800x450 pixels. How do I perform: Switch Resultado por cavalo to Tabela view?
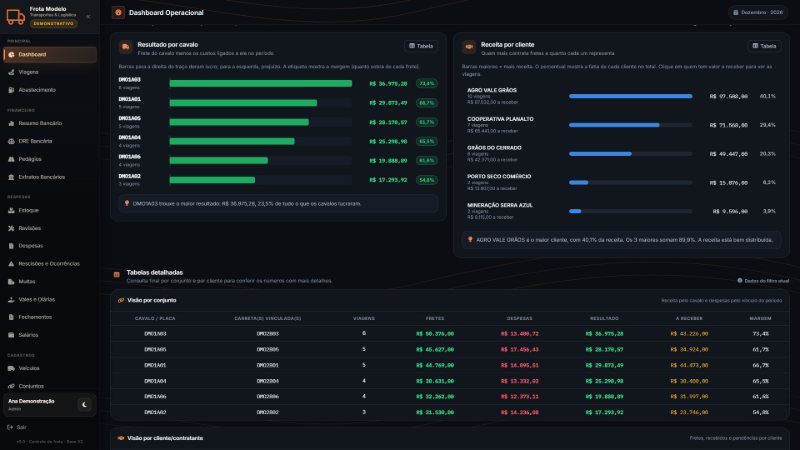tap(421, 46)
